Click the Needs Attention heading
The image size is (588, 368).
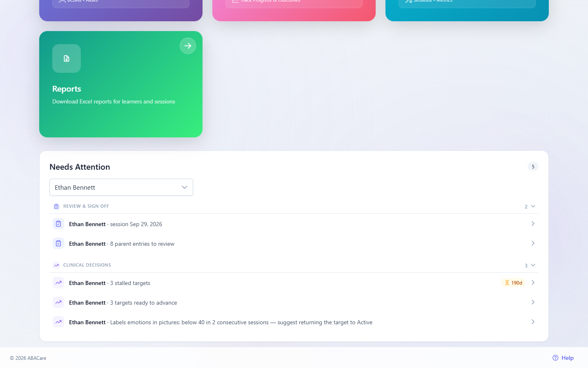tap(80, 167)
